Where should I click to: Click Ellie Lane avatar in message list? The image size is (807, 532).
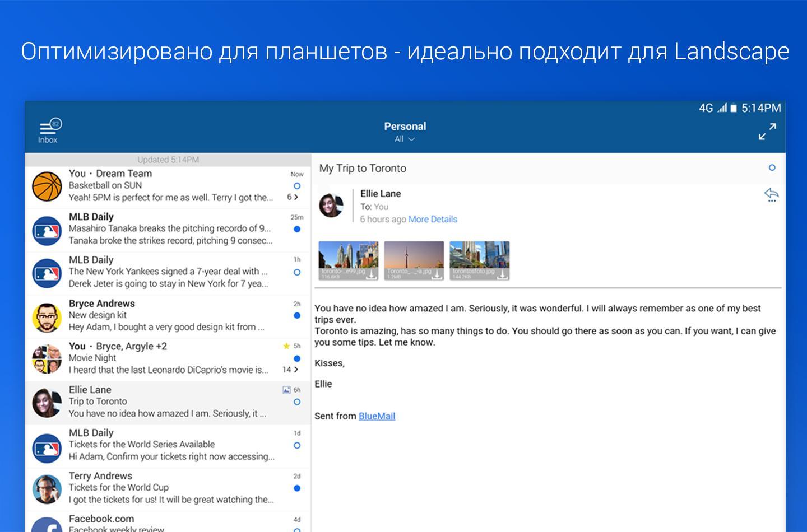click(47, 403)
